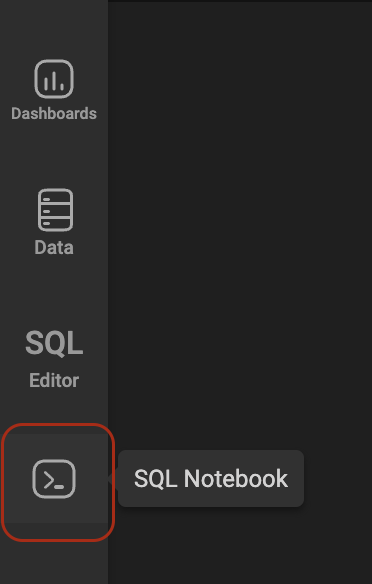Click the tooltip arrow pointing at the notebook icon

click(113, 479)
